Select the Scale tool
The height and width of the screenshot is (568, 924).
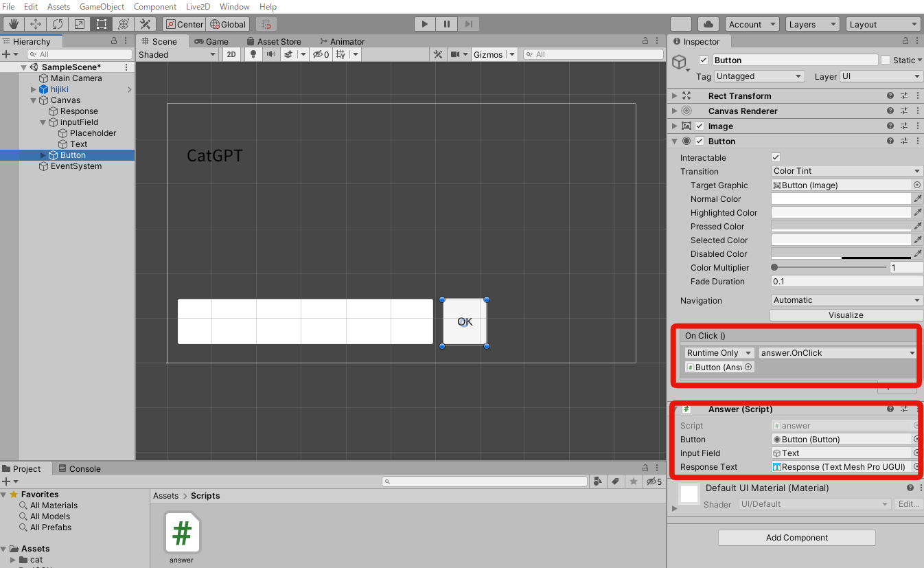80,23
